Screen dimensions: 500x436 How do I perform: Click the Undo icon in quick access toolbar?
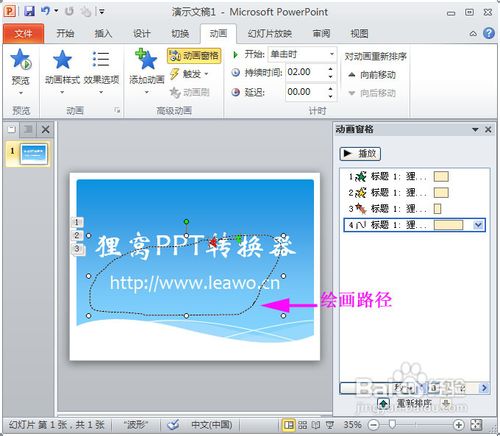[x=46, y=11]
